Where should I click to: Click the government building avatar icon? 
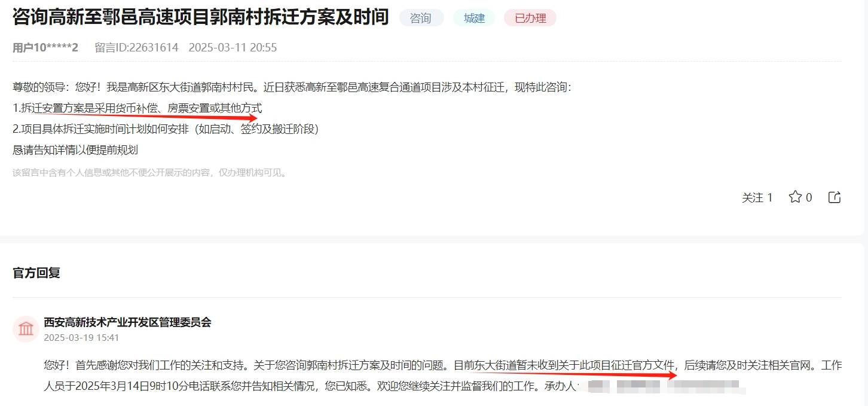[x=26, y=329]
